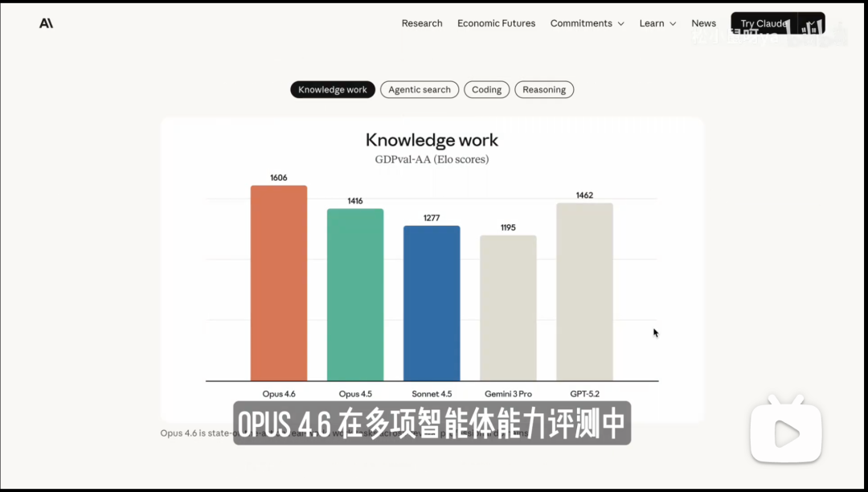Click the 1416 score label

tap(355, 201)
